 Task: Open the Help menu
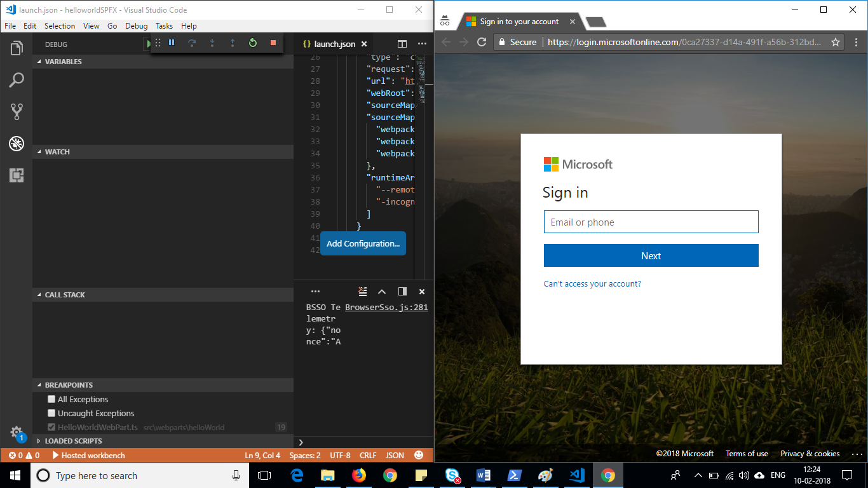[x=189, y=26]
